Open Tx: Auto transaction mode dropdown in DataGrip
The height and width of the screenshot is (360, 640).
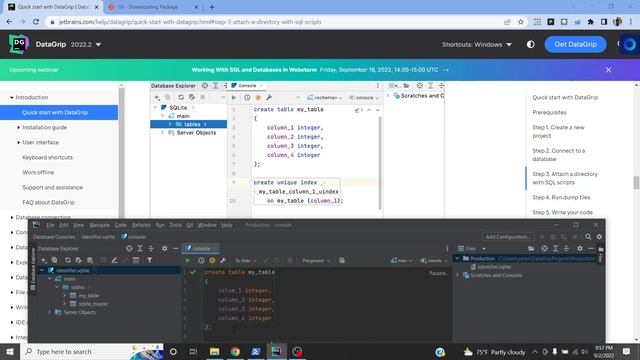pos(245,260)
